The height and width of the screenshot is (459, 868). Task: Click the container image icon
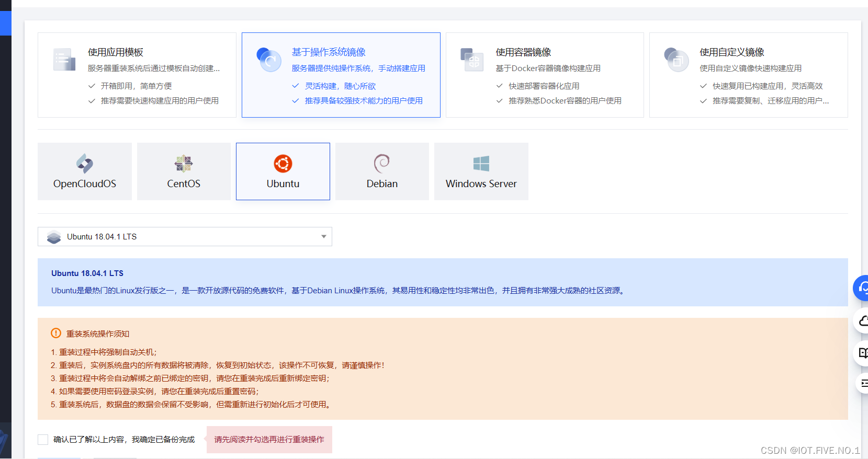[x=472, y=60]
